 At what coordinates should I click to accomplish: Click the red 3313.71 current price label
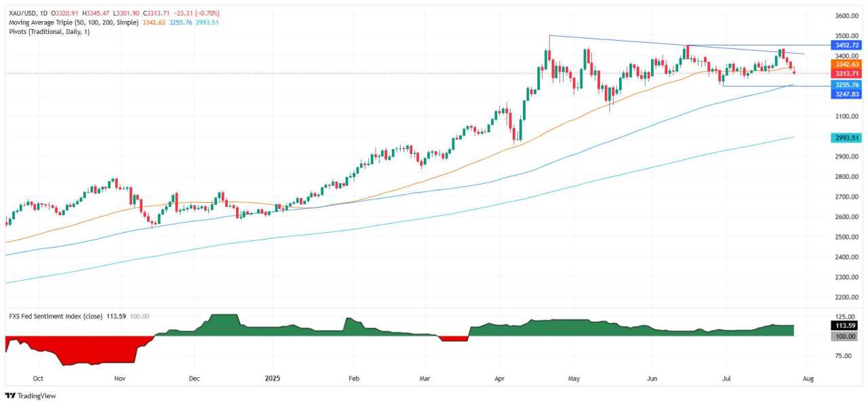click(846, 73)
